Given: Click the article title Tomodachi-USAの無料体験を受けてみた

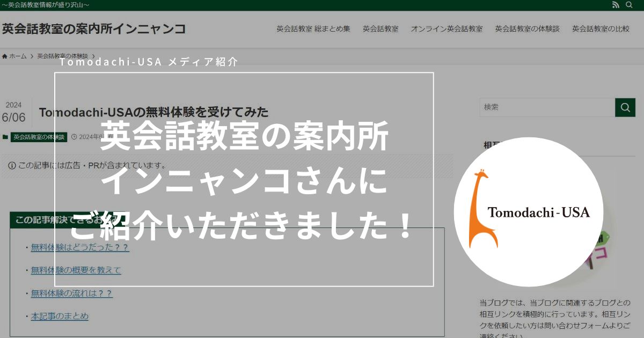Looking at the screenshot, I should (x=153, y=112).
